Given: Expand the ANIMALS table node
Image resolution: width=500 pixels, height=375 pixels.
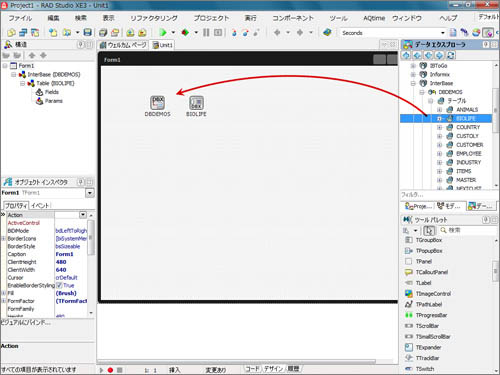Looking at the screenshot, I should pyautogui.click(x=440, y=110).
